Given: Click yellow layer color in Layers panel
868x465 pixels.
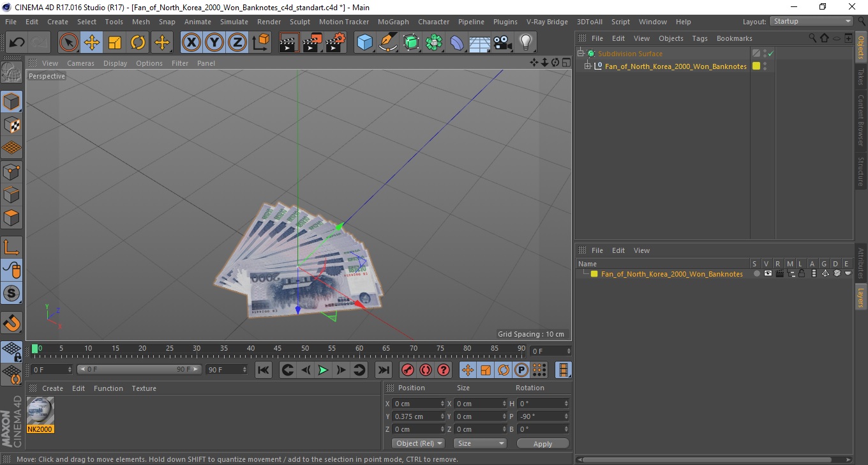Looking at the screenshot, I should 594,274.
